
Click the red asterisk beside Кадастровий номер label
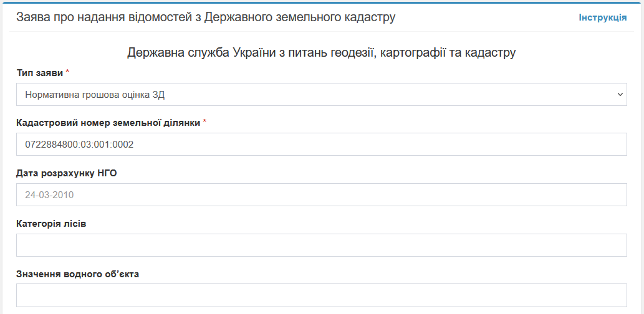(x=204, y=122)
